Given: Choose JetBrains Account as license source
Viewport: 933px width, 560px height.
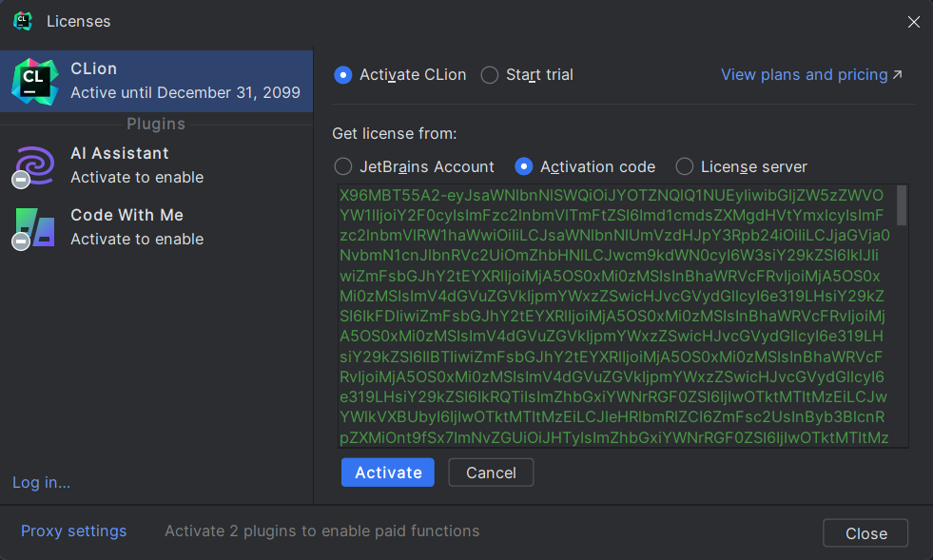Looking at the screenshot, I should [x=342, y=166].
